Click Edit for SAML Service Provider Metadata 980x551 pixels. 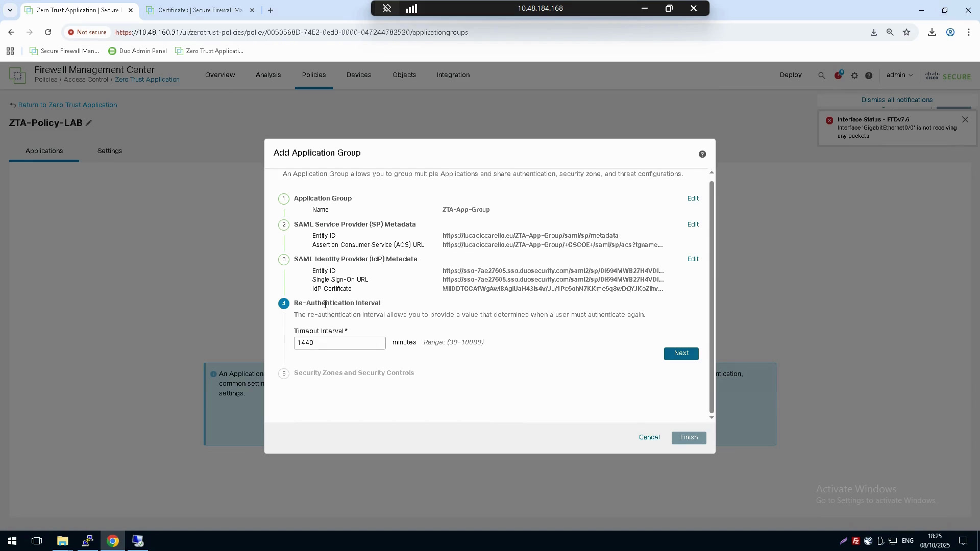pos(693,224)
